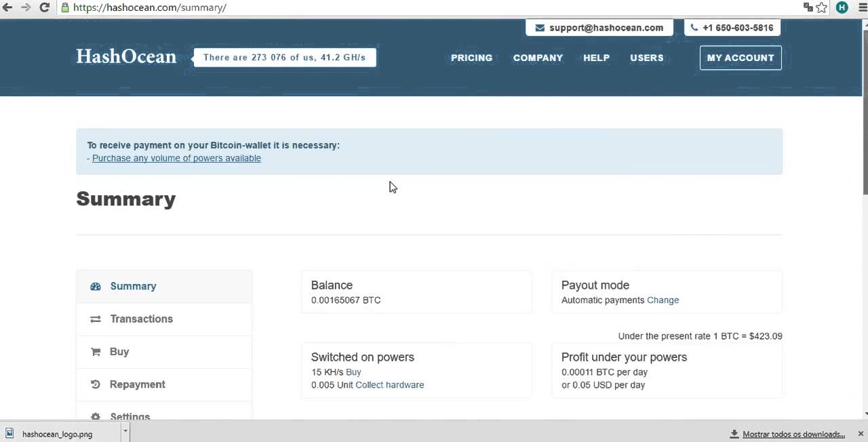Image resolution: width=868 pixels, height=442 pixels.
Task: Click the envelope icon beside support email
Action: coord(540,28)
